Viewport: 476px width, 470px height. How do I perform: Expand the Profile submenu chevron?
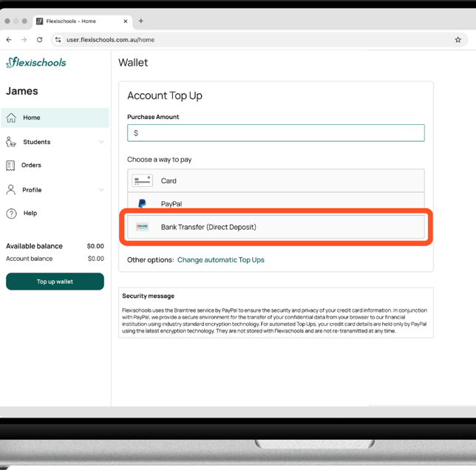101,190
